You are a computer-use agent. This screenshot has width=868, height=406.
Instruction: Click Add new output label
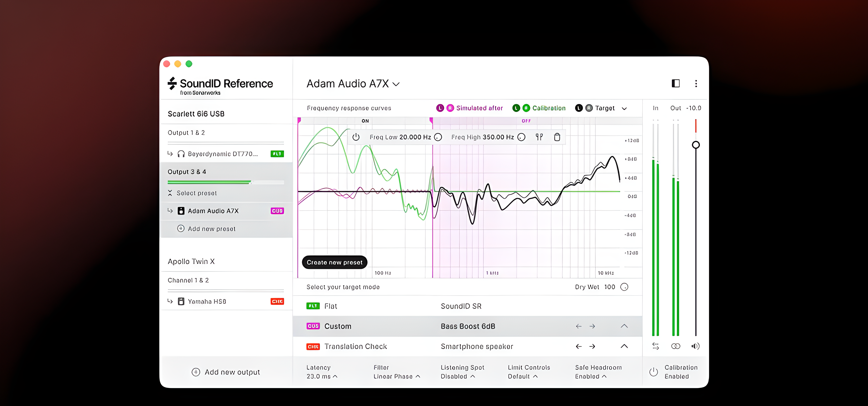coord(232,372)
